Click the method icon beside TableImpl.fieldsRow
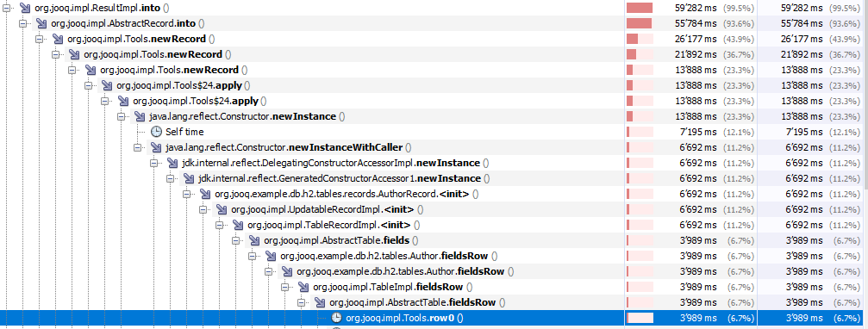Screen dimensions: 868x329 coord(303,287)
